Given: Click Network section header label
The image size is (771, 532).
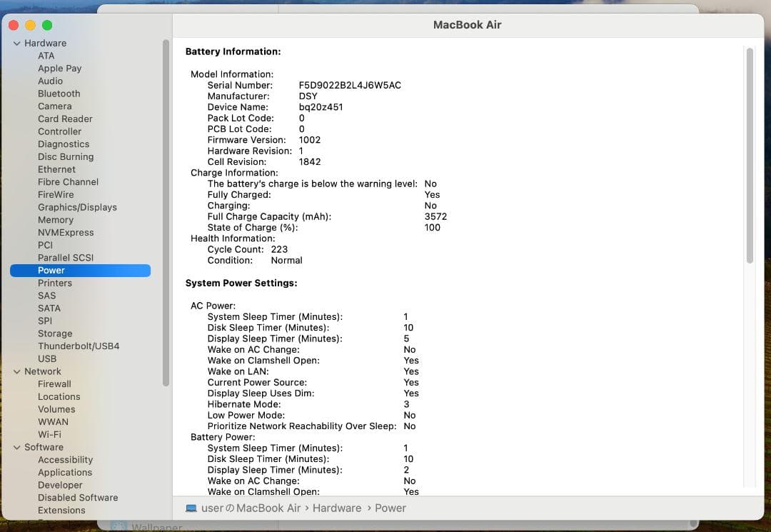Looking at the screenshot, I should click(43, 372).
